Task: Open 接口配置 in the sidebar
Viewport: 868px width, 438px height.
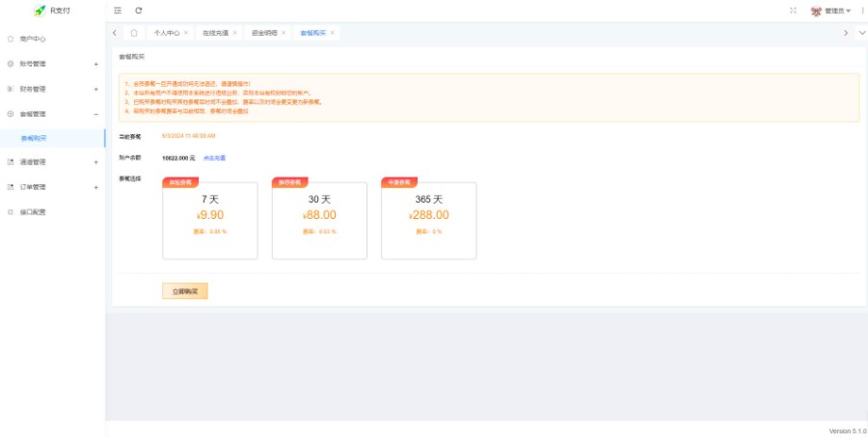Action: click(53, 212)
